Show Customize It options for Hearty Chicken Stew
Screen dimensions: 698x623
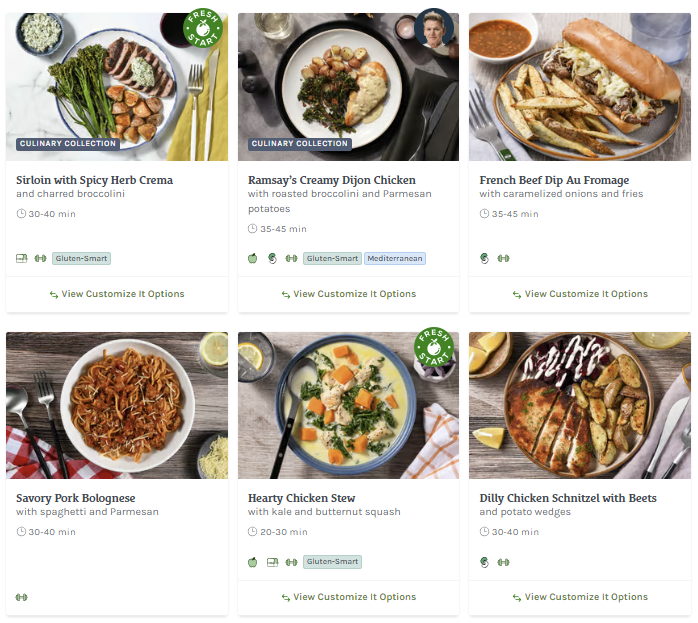pos(348,597)
